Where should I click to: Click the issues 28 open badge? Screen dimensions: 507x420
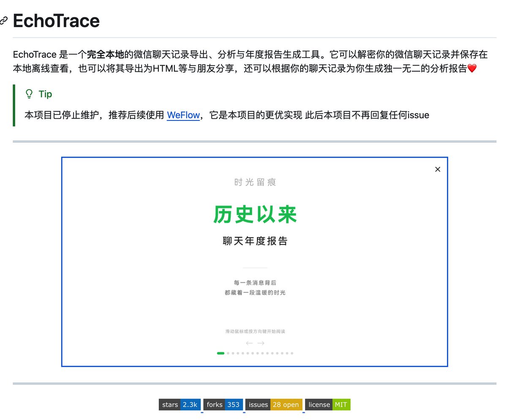click(x=273, y=404)
